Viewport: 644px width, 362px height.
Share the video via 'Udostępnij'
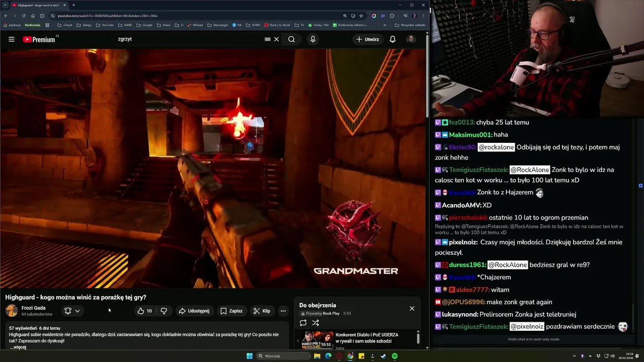[194, 311]
